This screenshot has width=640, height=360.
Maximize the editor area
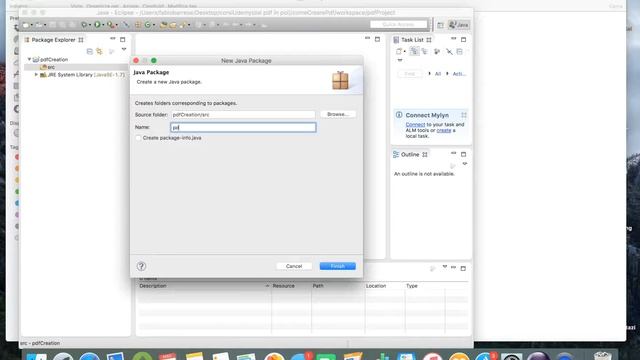[377, 40]
